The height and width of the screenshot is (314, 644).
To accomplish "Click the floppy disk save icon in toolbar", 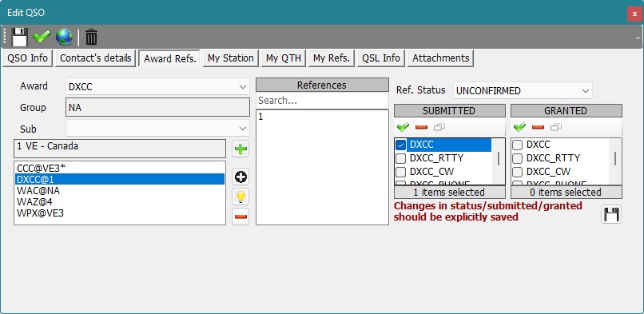I will (19, 37).
